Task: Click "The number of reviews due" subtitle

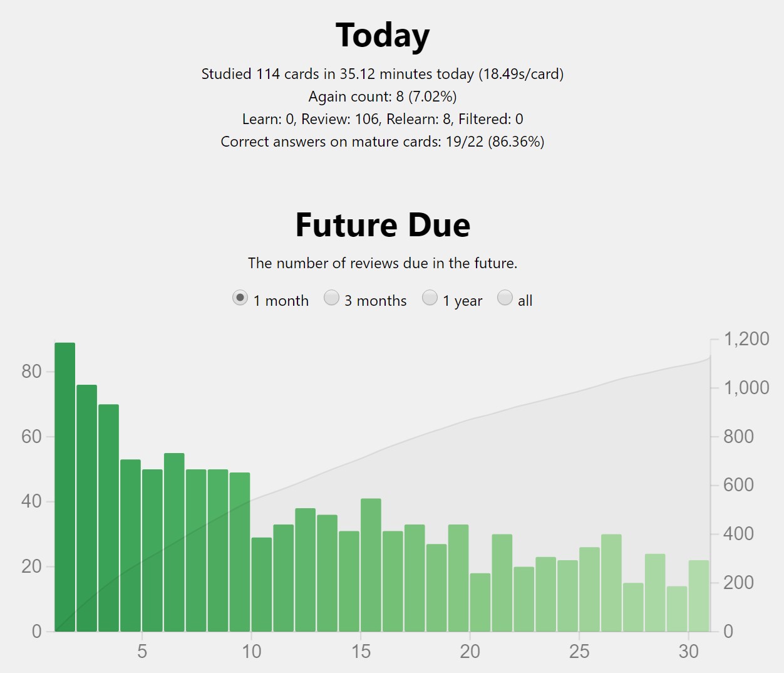Action: [383, 263]
